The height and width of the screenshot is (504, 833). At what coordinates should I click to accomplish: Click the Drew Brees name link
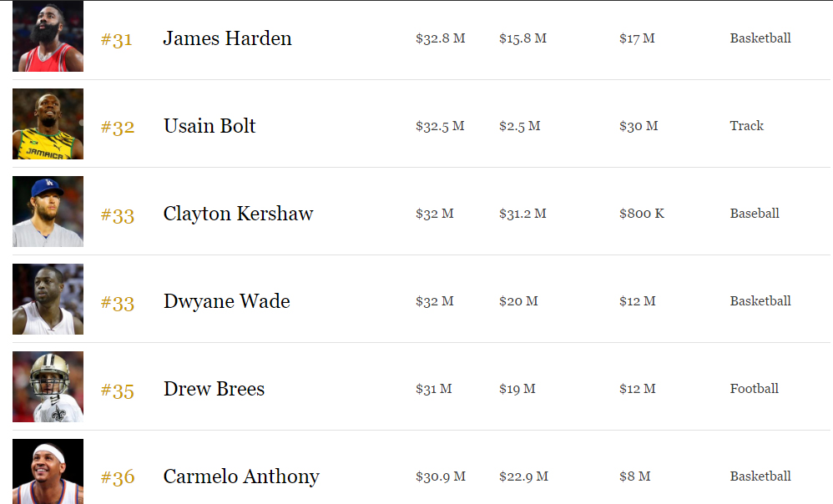[214, 389]
